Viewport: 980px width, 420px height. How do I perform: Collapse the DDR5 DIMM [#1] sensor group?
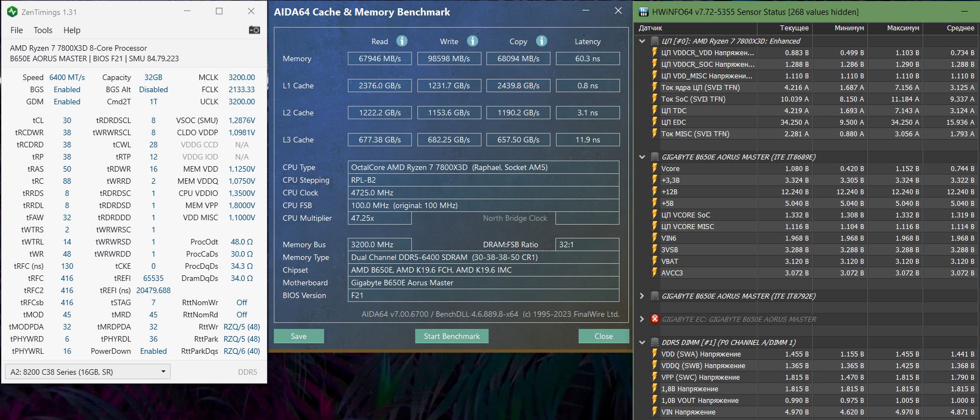pyautogui.click(x=642, y=342)
